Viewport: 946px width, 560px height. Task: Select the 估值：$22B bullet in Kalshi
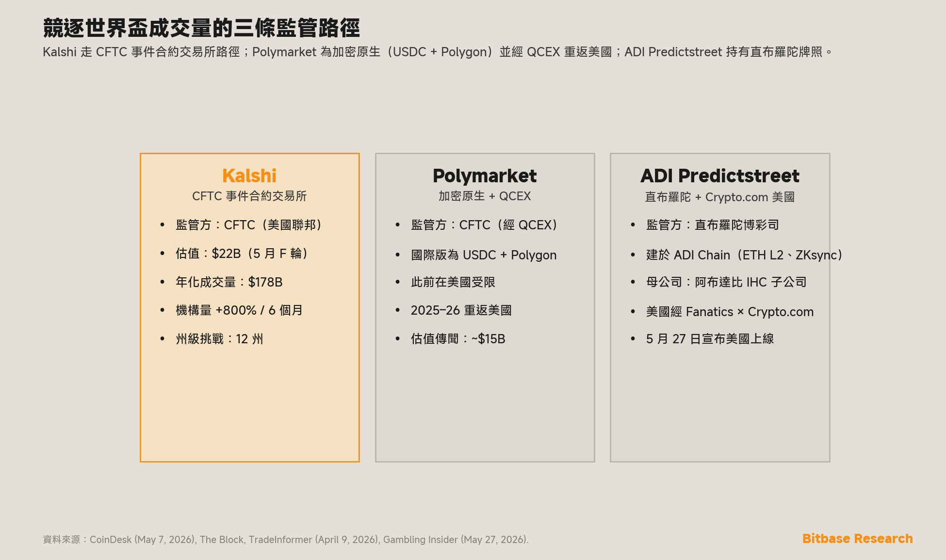(x=242, y=254)
